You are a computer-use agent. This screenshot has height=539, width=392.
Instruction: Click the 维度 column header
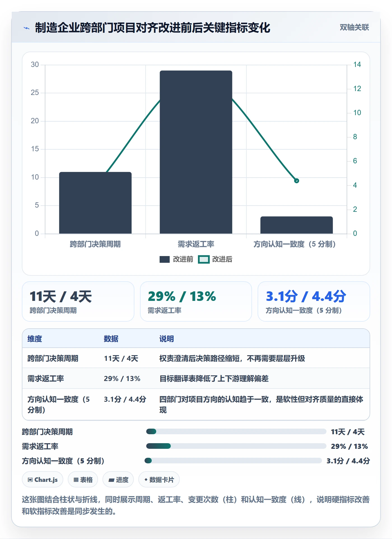[x=35, y=339]
